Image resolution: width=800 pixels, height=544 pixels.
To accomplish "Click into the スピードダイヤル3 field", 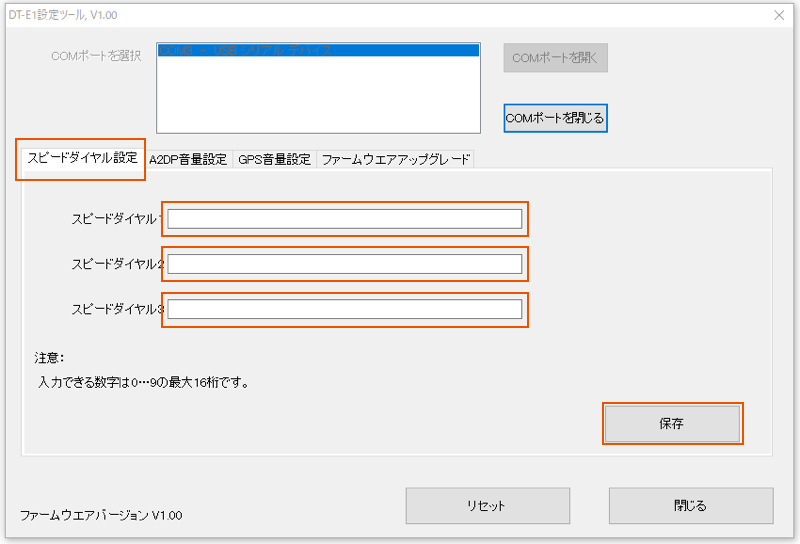I will coord(344,309).
